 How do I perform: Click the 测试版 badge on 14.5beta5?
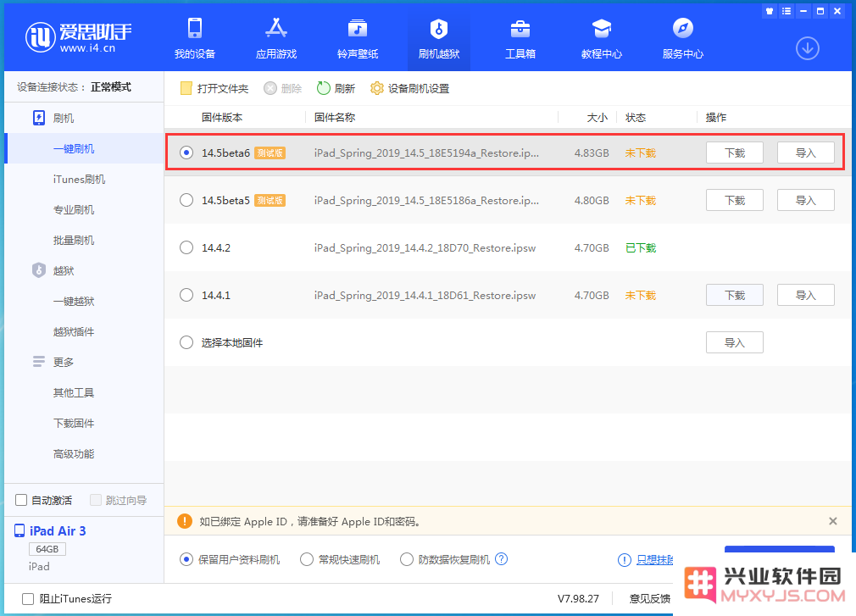tap(270, 200)
